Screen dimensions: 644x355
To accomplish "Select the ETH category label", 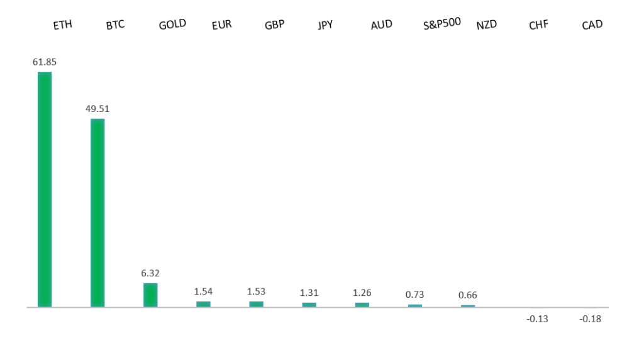I will (63, 25).
